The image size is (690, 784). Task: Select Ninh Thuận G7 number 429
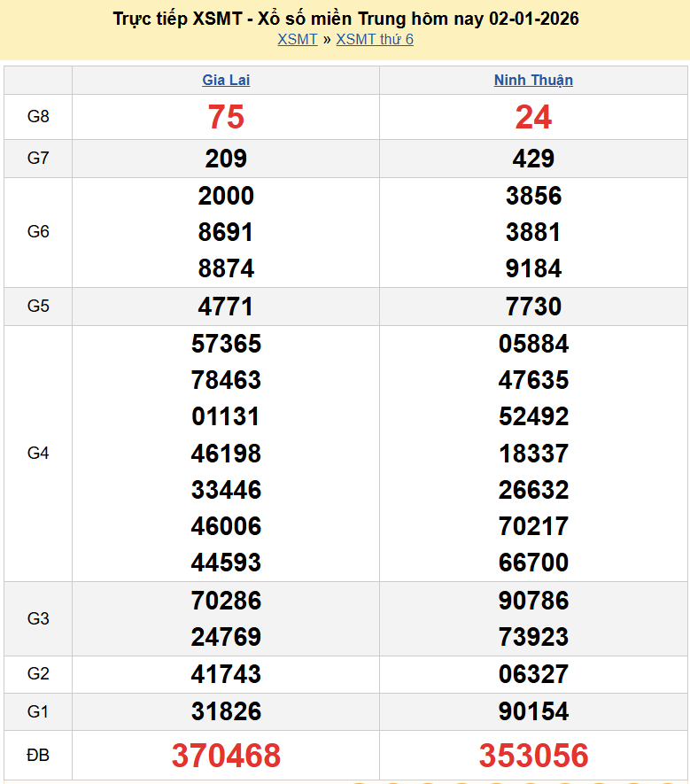(533, 159)
